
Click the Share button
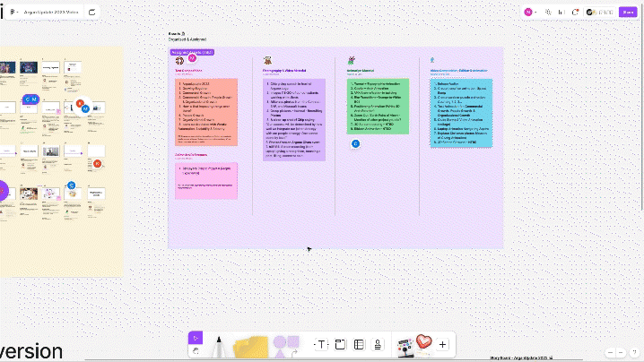[x=628, y=12]
